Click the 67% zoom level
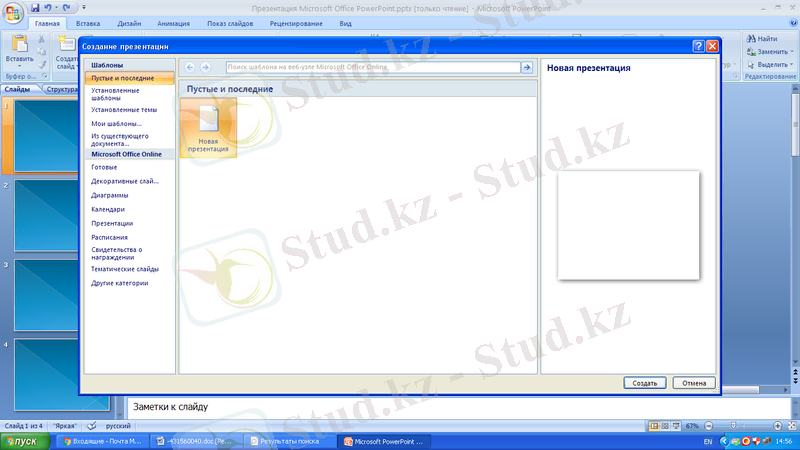 click(692, 426)
